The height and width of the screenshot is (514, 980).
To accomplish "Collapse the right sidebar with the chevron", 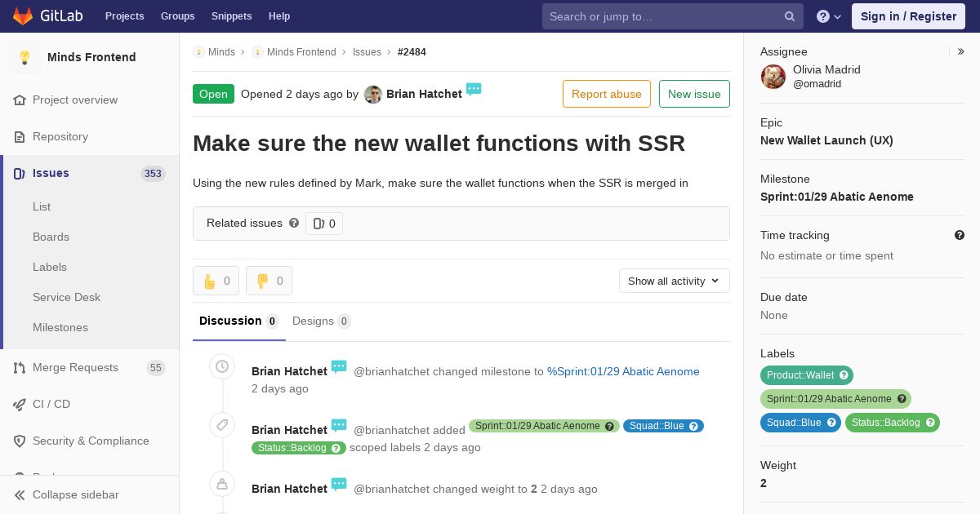I will click(961, 51).
